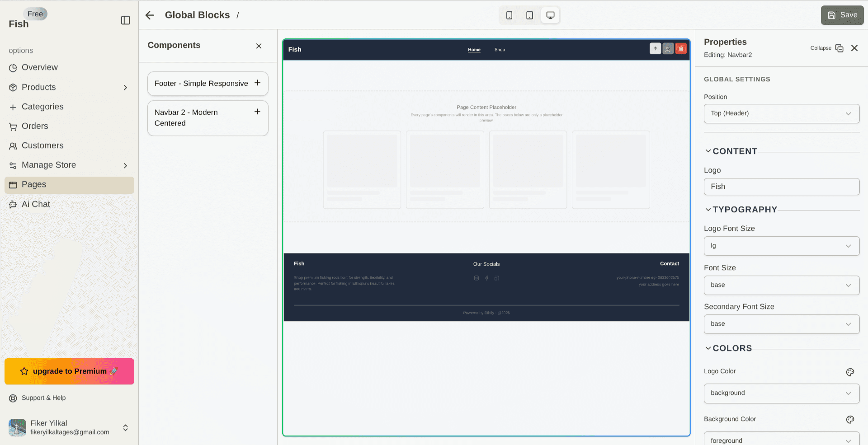Image resolution: width=868 pixels, height=445 pixels.
Task: Click the Logo text field containing Fish
Action: pyautogui.click(x=781, y=186)
